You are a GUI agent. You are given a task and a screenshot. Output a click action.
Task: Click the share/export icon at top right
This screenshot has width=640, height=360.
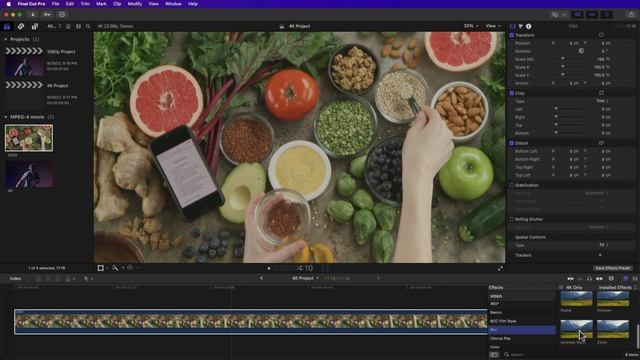[x=631, y=14]
